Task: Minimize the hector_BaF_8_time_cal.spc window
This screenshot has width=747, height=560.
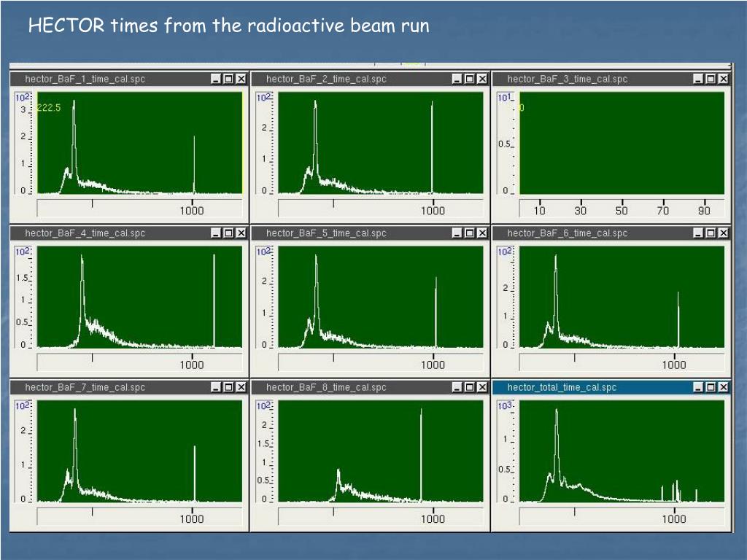Action: click(x=457, y=387)
